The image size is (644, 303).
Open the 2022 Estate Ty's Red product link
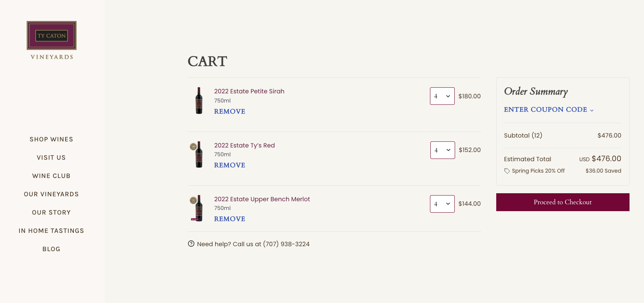coord(244,146)
